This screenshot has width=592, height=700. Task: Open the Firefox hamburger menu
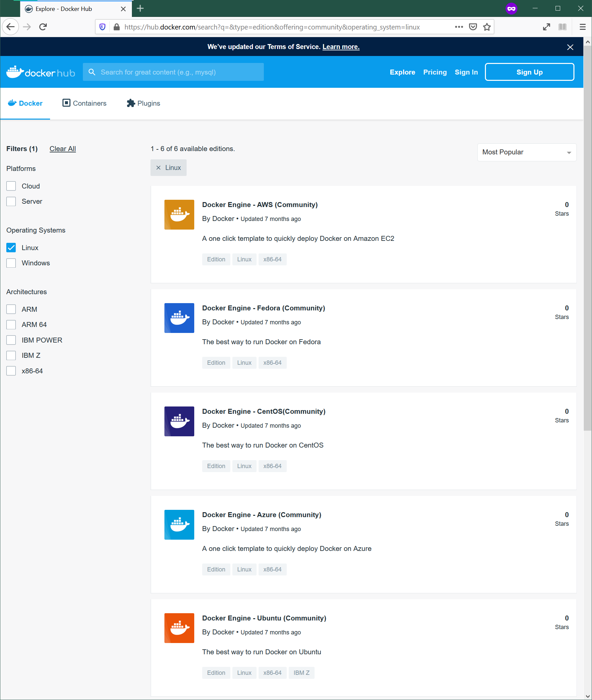[583, 27]
